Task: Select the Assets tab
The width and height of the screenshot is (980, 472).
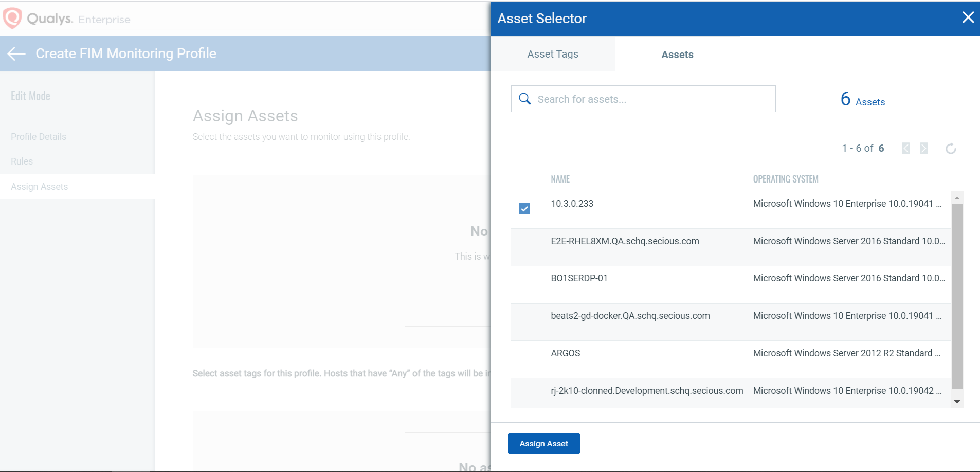Action: (677, 55)
